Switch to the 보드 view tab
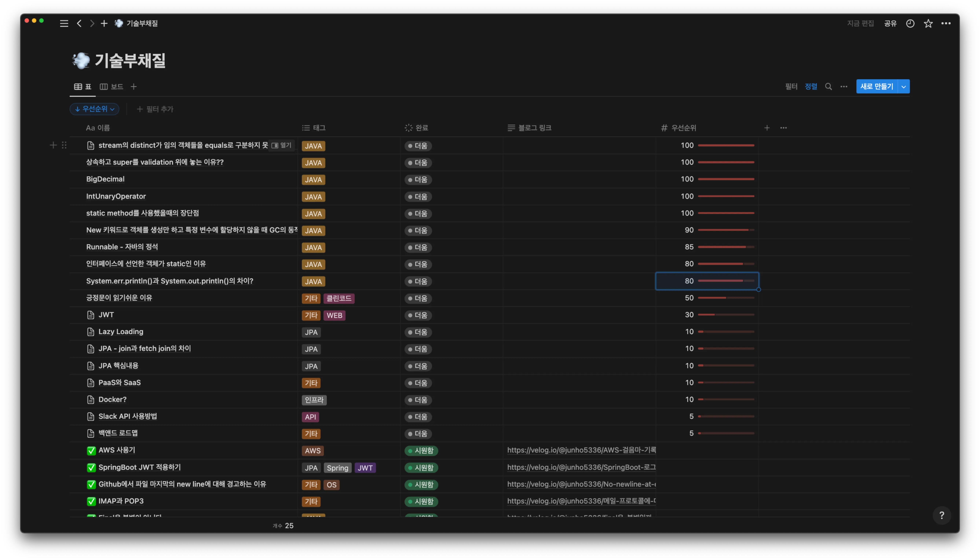The height and width of the screenshot is (560, 980). (x=111, y=87)
